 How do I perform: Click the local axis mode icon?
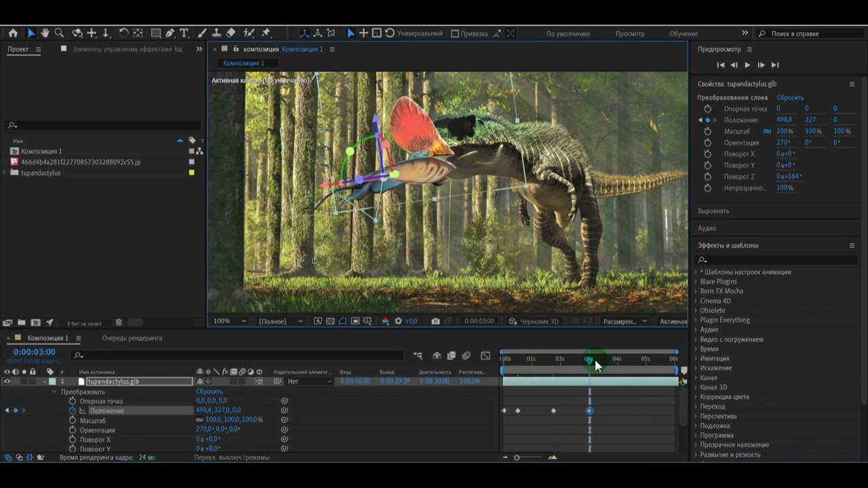click(304, 33)
